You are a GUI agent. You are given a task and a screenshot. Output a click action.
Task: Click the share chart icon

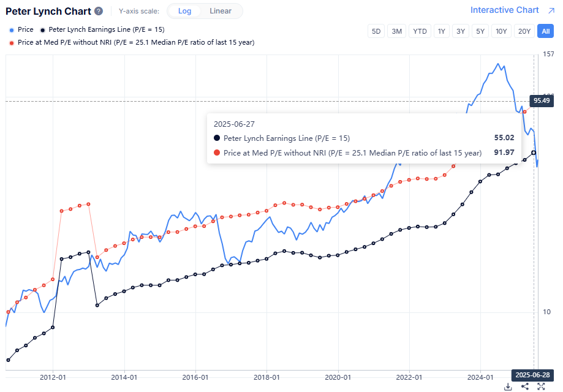point(524,386)
